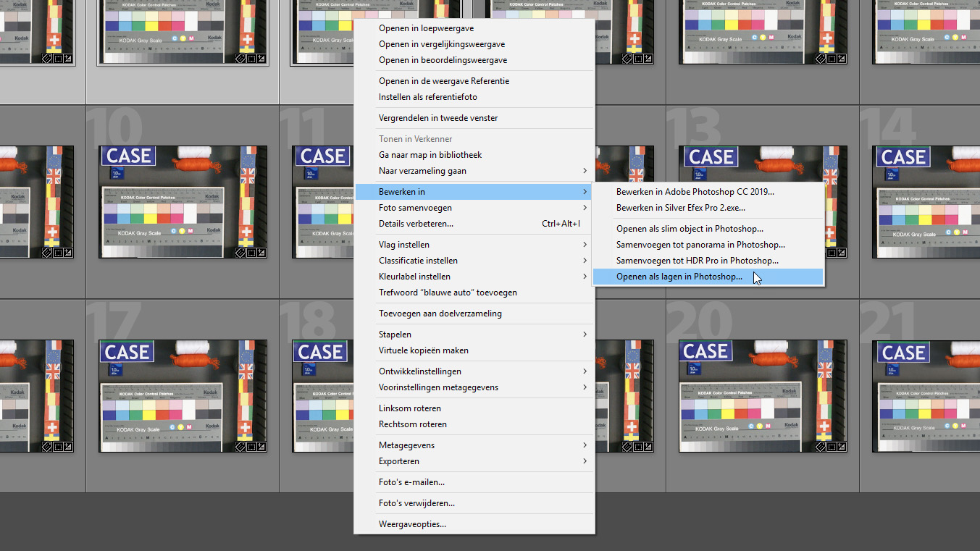Click the crop badge on photo 13

click(x=830, y=253)
